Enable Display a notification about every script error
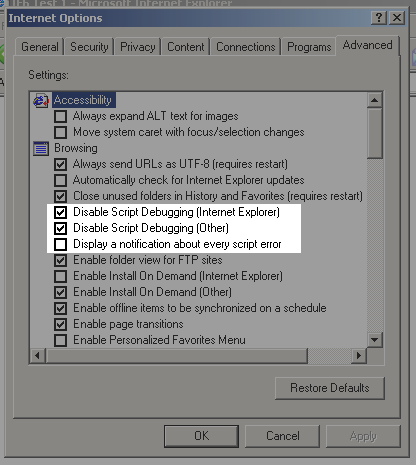416x465 pixels. (x=60, y=244)
